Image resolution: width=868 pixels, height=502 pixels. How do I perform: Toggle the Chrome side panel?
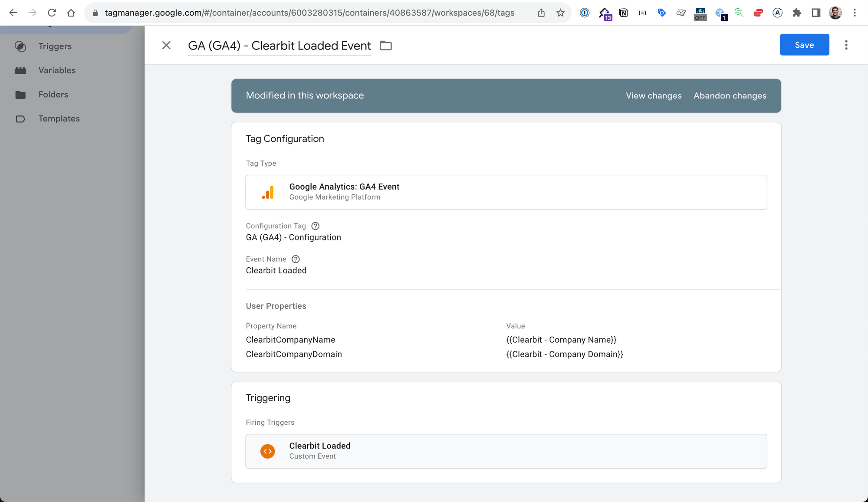pyautogui.click(x=816, y=13)
